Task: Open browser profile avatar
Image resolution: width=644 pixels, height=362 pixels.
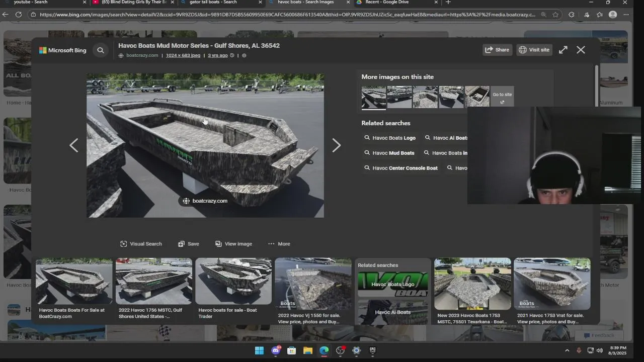Action: [613, 15]
